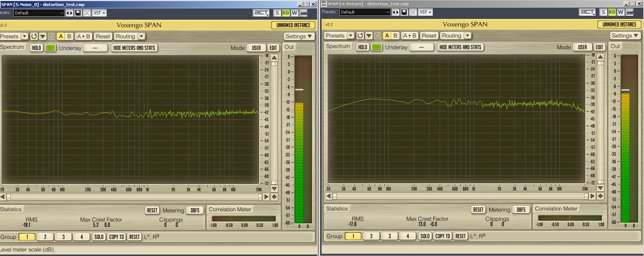The height and width of the screenshot is (256, 644).
Task: Save the host preset in Noise_0 window
Action: 78,13
